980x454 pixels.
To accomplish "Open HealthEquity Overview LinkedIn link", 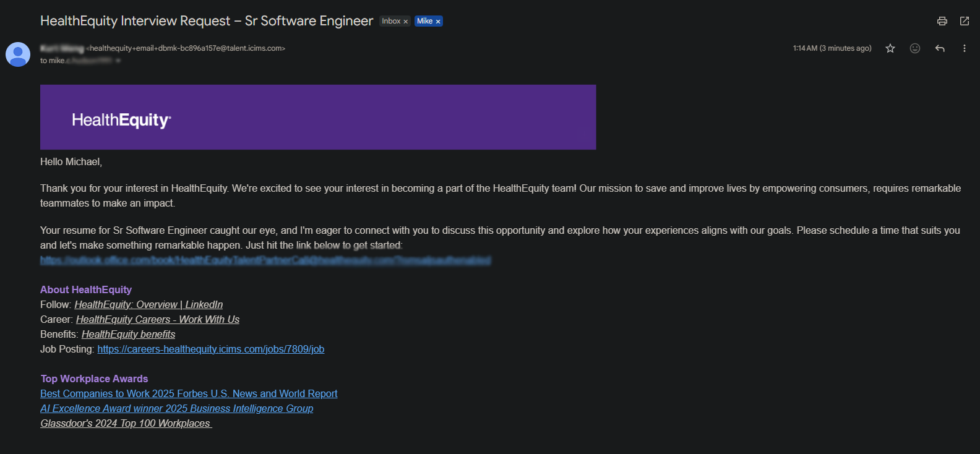I will tap(148, 304).
